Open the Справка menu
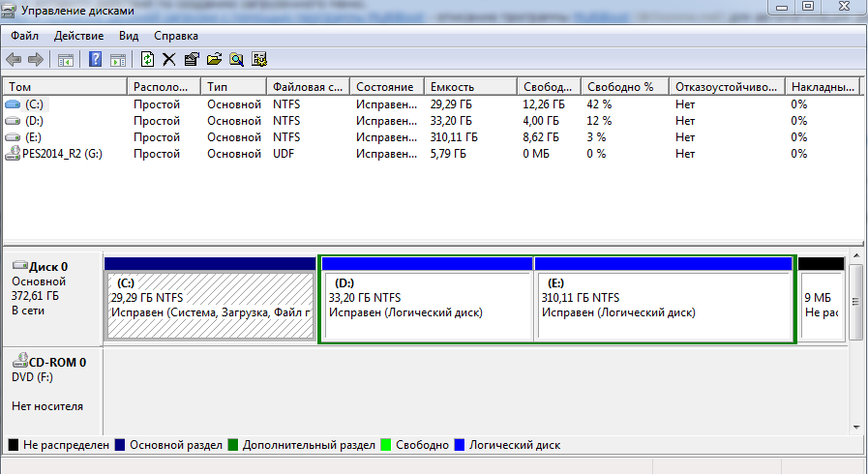Screen dimensions: 868x474 tap(176, 36)
